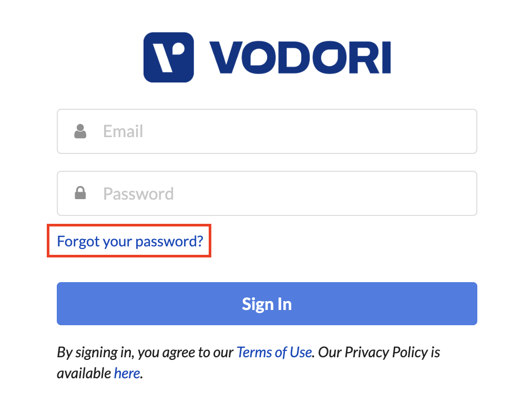532x393 pixels.
Task: Open Privacy Policy via the here link
Action: 127,373
